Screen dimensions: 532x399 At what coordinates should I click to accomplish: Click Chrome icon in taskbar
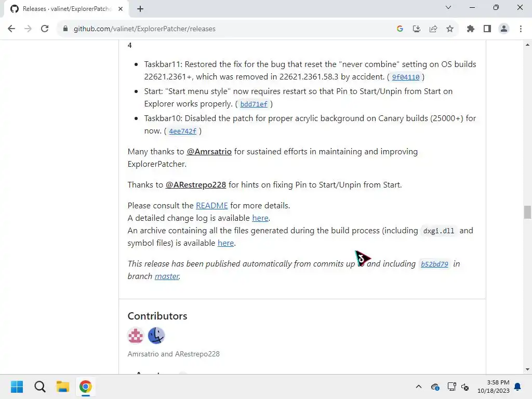click(x=86, y=387)
